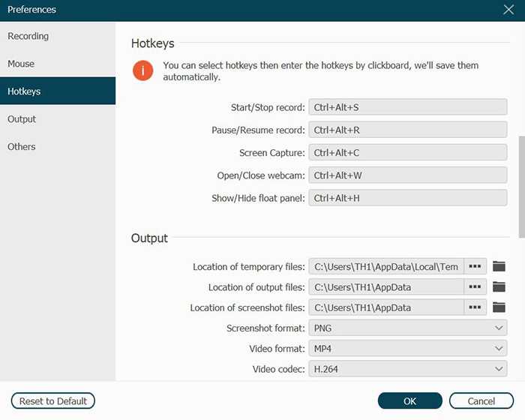525x420 pixels.
Task: Click the 'Open/Close webcam:' label
Action: (261, 175)
